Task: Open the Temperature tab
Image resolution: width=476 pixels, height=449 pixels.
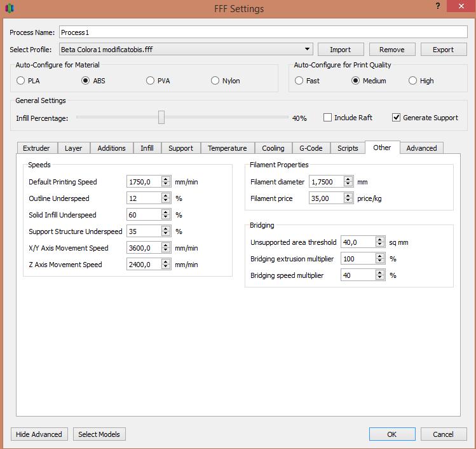Action: point(227,148)
